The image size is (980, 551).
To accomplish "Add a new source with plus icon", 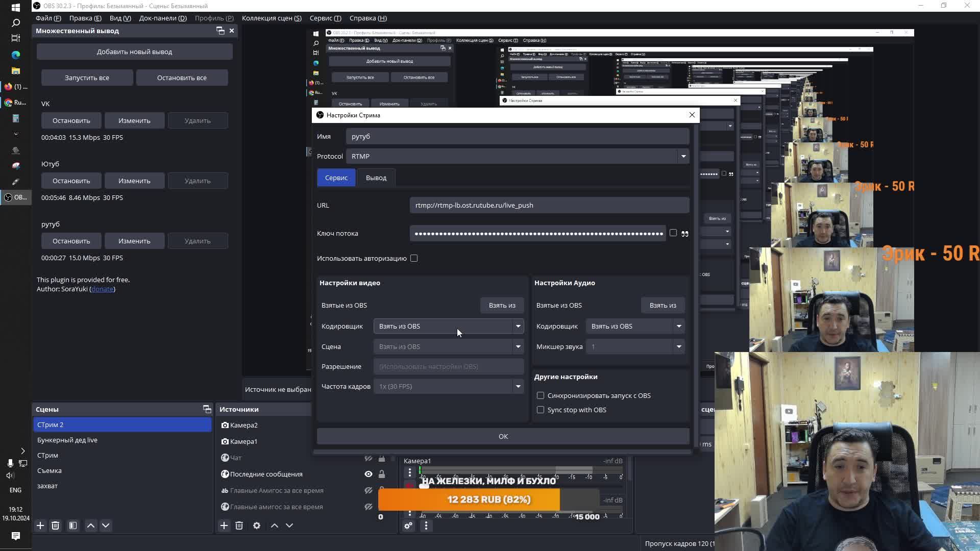I will point(224,525).
